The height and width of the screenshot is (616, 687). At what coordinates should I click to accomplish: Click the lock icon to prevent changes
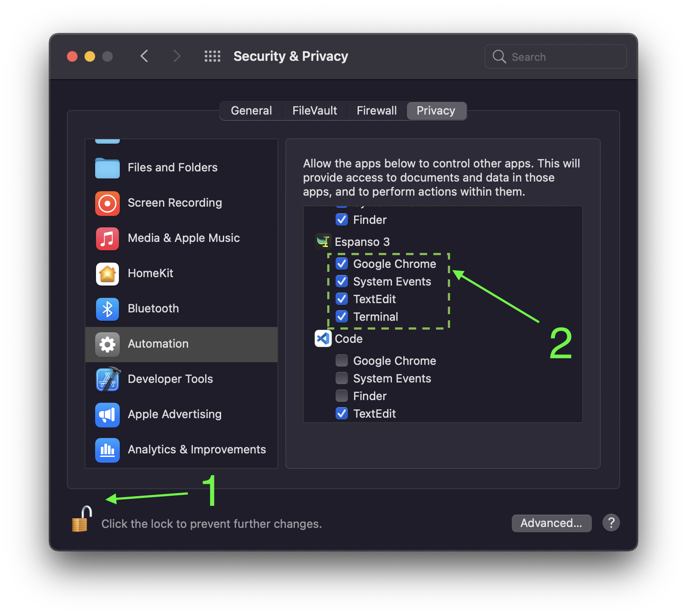pyautogui.click(x=81, y=520)
